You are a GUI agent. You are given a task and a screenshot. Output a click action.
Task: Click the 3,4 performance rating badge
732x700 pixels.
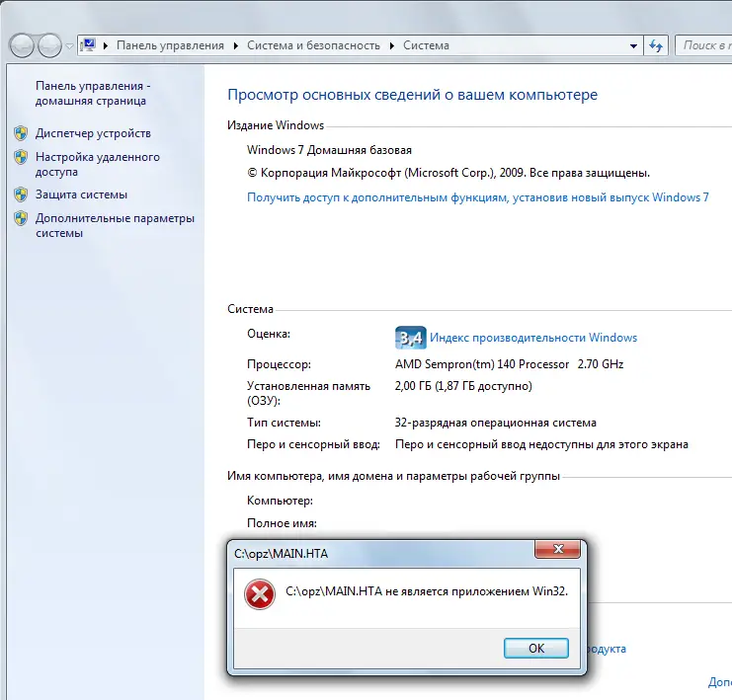point(410,338)
